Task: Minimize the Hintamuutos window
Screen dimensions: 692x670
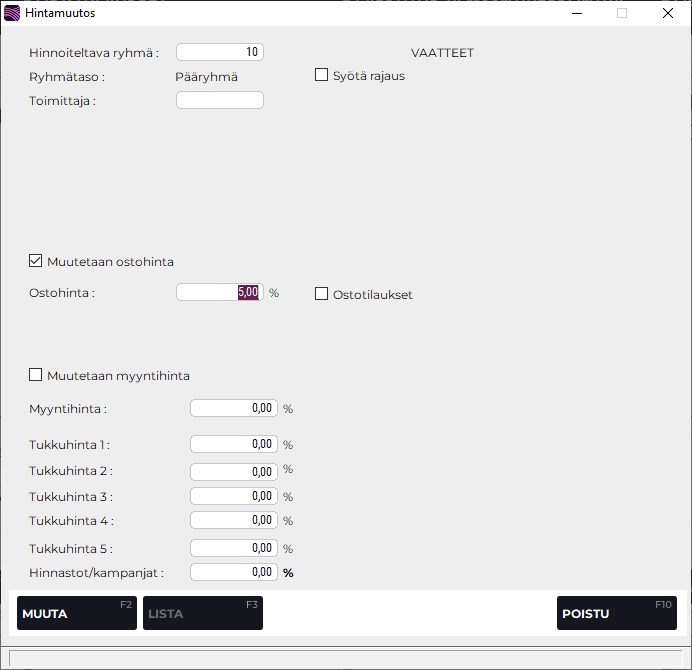Action: pyautogui.click(x=576, y=13)
